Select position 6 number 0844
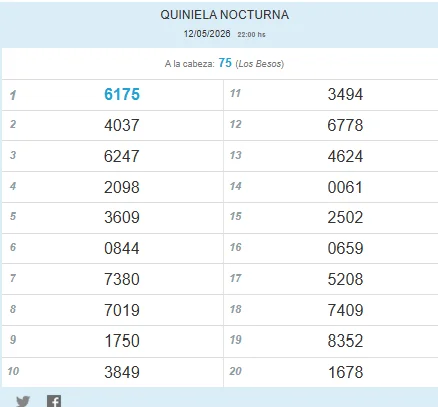The image size is (438, 407). [122, 248]
